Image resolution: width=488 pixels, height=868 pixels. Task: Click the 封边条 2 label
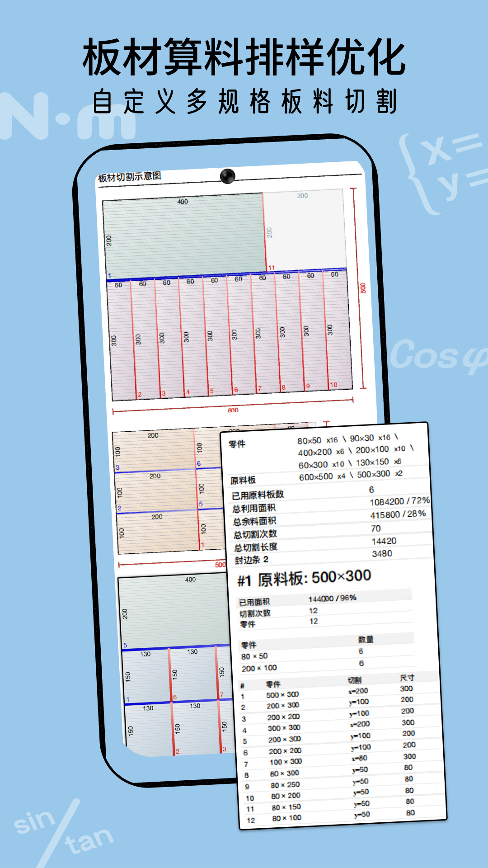(251, 560)
